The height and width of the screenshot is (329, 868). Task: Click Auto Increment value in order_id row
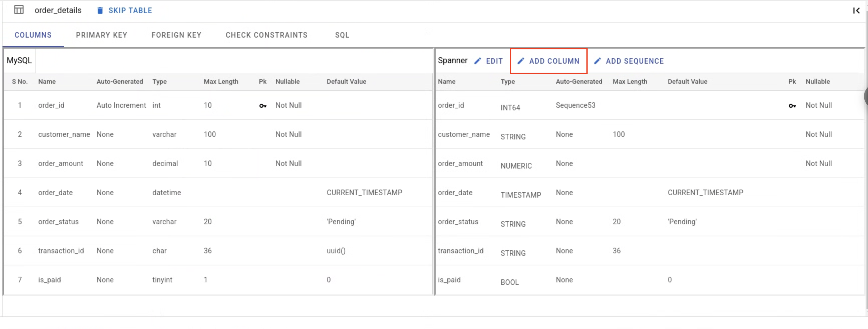coord(121,105)
